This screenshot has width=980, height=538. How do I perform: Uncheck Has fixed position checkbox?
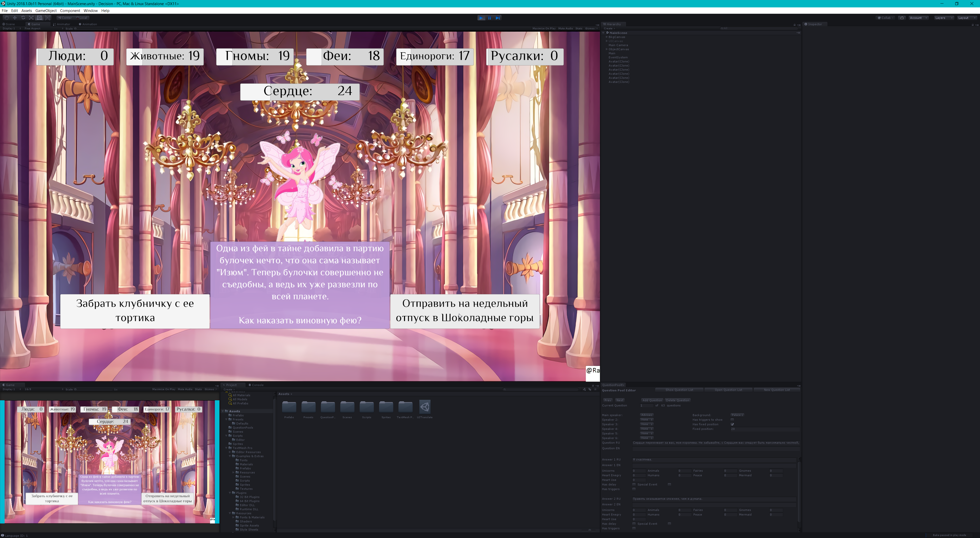(x=732, y=424)
